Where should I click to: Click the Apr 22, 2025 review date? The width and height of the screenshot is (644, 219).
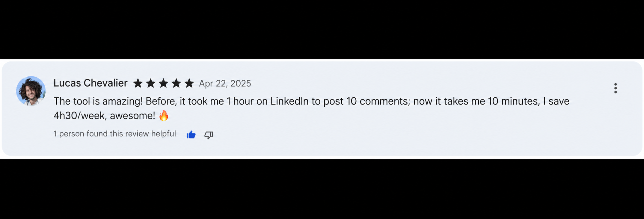click(225, 83)
